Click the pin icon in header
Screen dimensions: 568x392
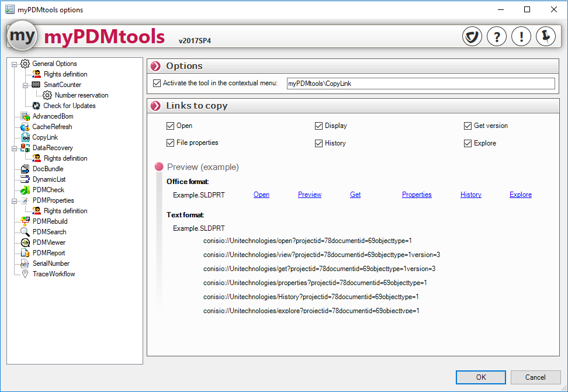546,37
